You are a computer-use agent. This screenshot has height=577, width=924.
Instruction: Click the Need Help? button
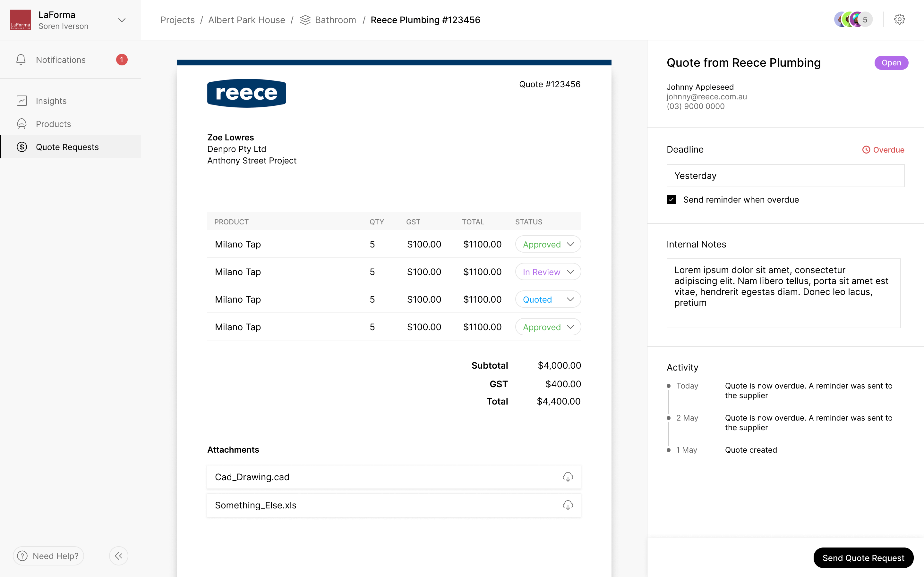[48, 556]
